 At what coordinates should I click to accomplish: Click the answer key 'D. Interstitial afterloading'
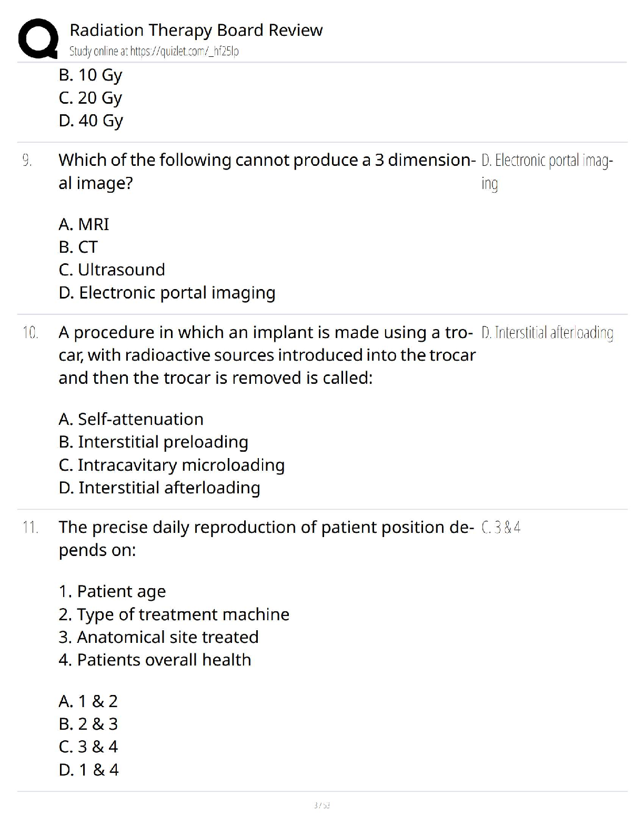coord(547,333)
